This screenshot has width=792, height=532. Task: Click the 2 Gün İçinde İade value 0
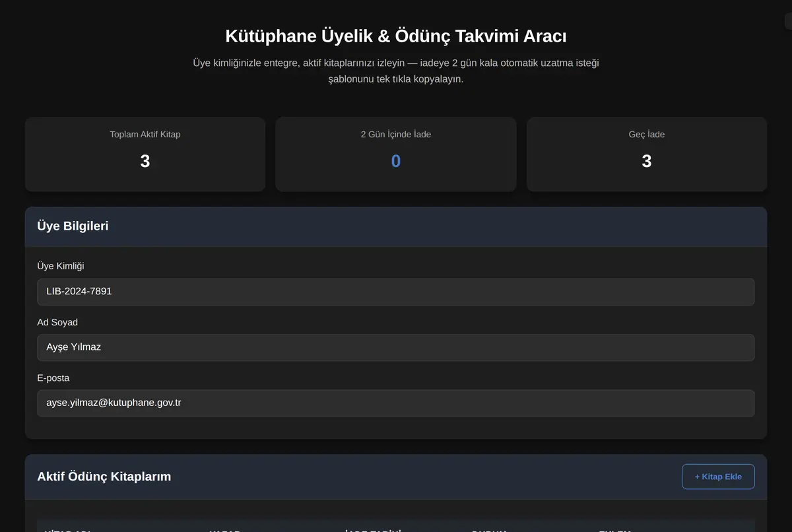(396, 161)
